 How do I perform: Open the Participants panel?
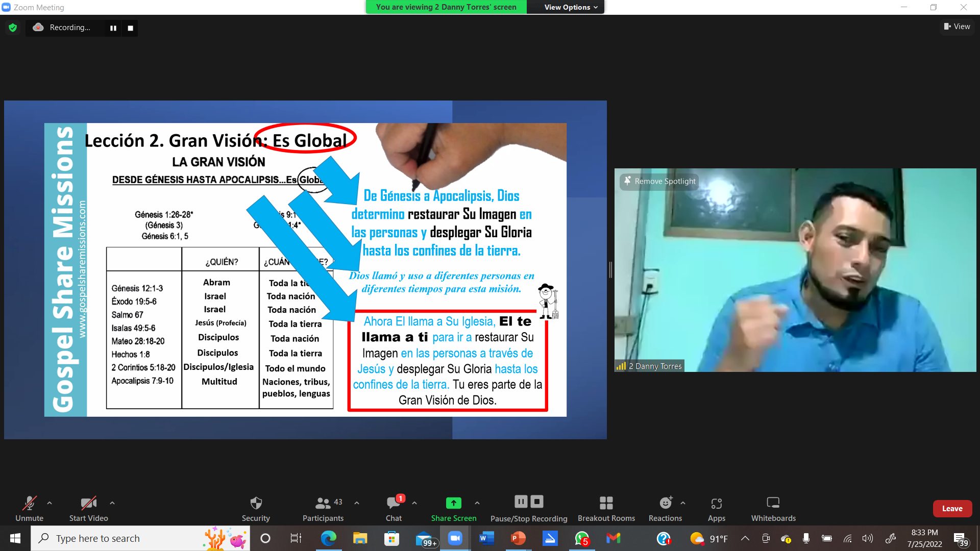pyautogui.click(x=323, y=509)
